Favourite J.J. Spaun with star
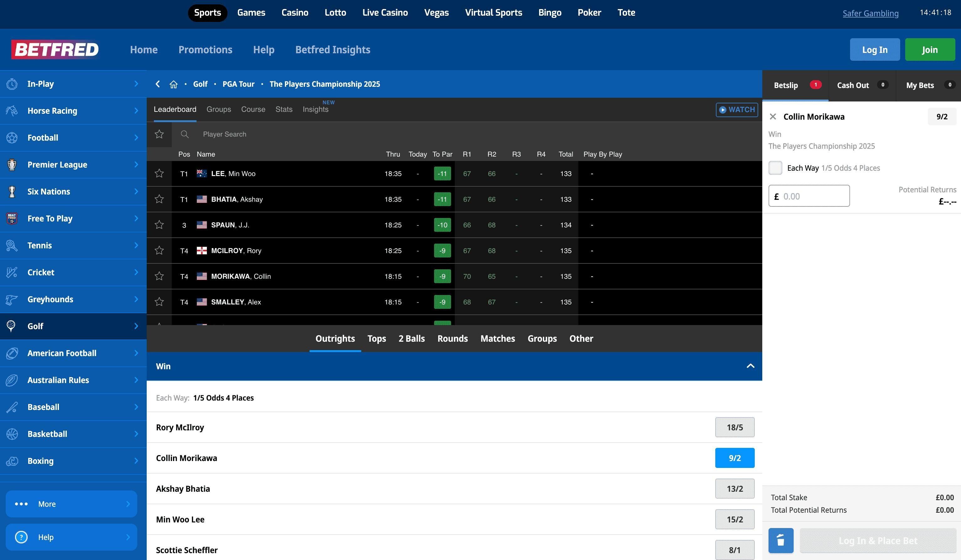This screenshot has width=961, height=560. [159, 225]
